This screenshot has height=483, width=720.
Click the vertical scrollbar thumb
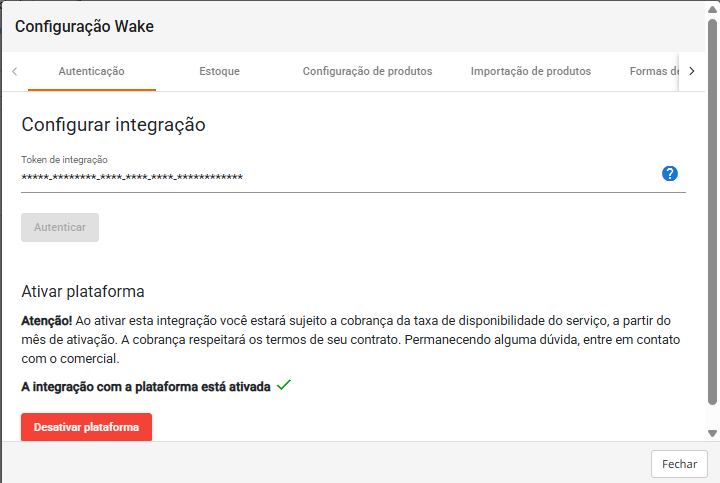point(712,211)
